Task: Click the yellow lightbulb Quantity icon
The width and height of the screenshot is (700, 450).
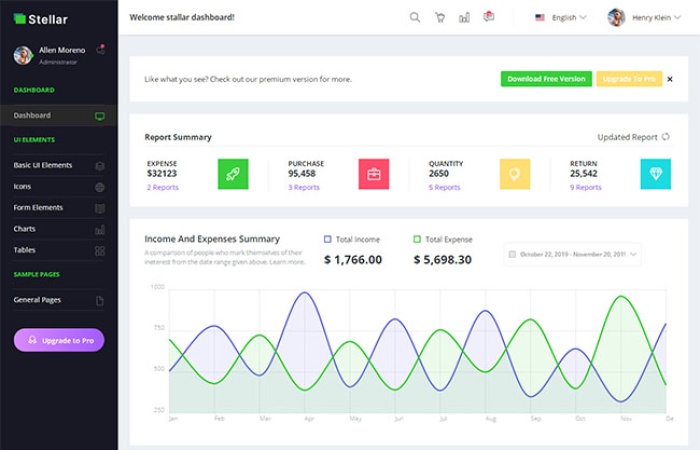Action: tap(515, 174)
